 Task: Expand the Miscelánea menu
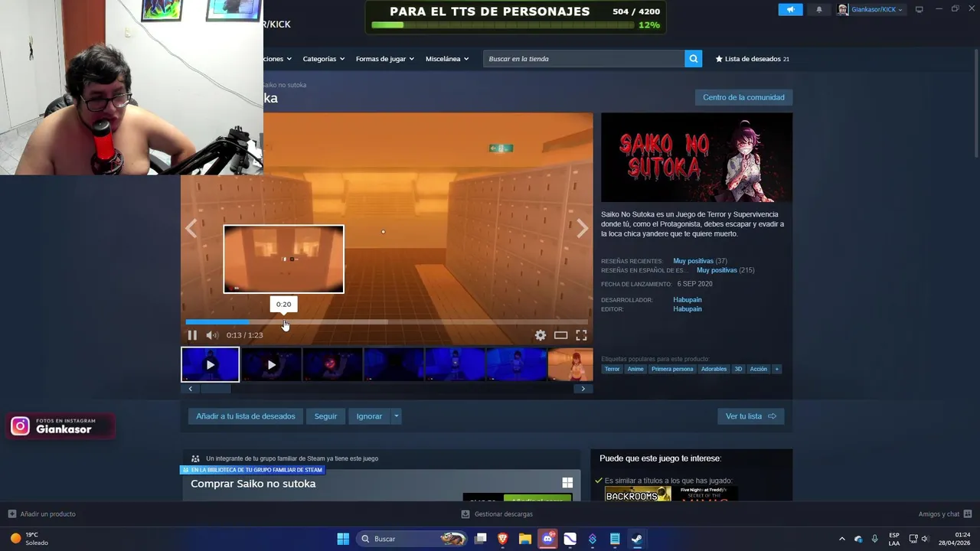pyautogui.click(x=448, y=59)
